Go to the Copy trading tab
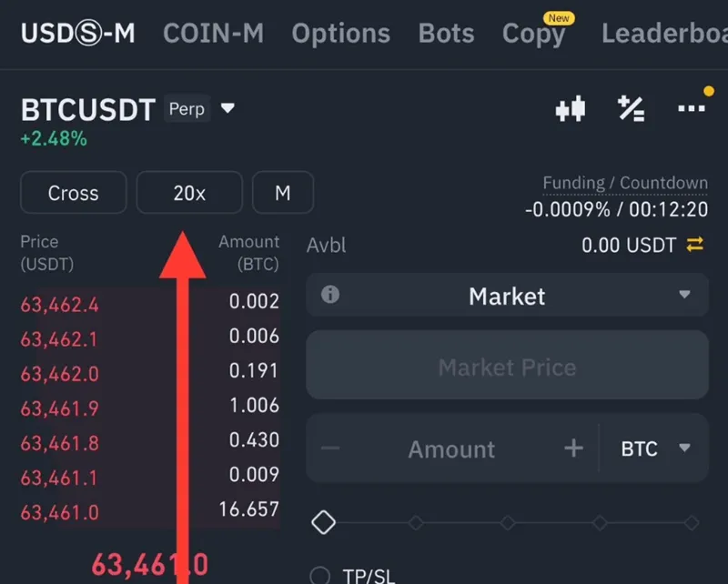 coord(533,34)
